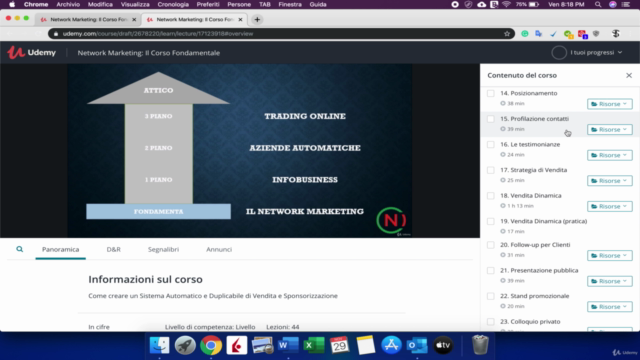640x360 pixels.
Task: Expand Risorse dropdown for lesson 14
Action: [609, 104]
